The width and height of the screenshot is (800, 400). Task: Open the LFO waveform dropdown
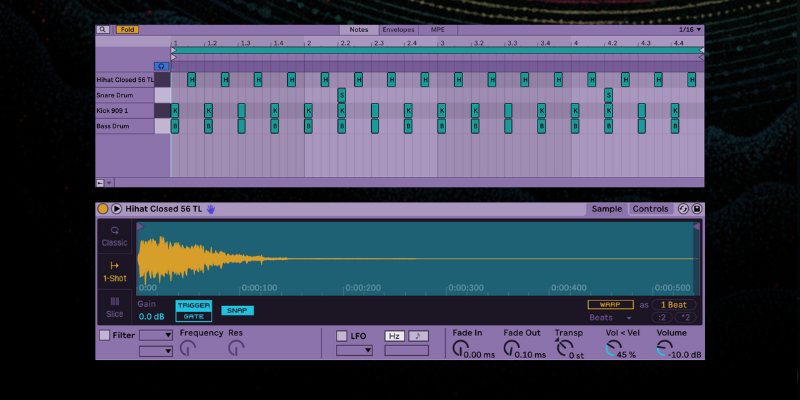(354, 351)
